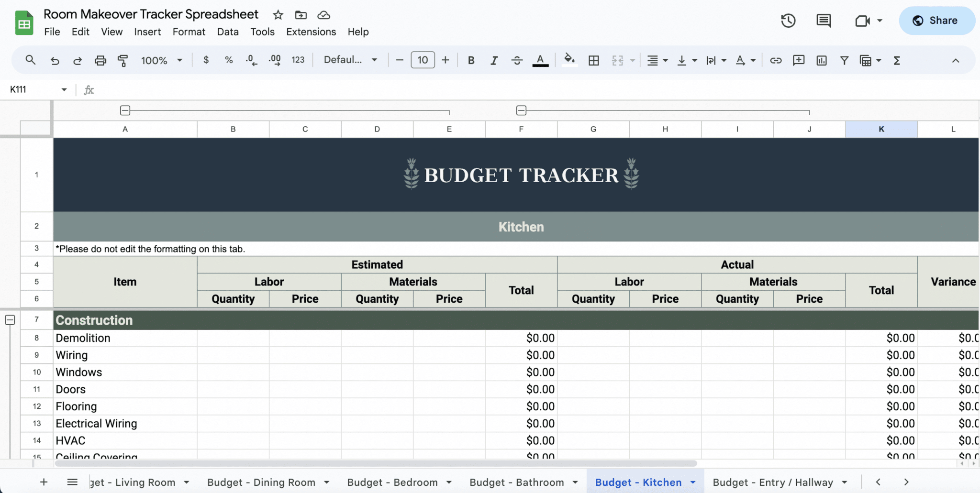Toggle italic formatting
This screenshot has height=493, width=980.
(494, 60)
